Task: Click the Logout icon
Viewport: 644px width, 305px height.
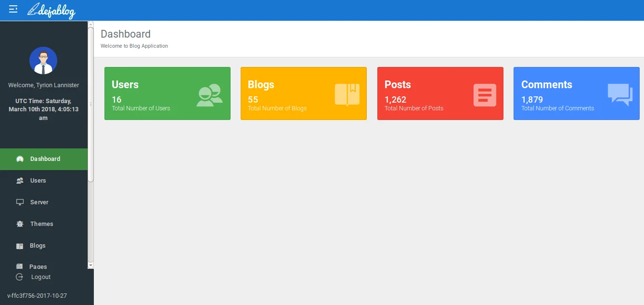Action: click(20, 277)
